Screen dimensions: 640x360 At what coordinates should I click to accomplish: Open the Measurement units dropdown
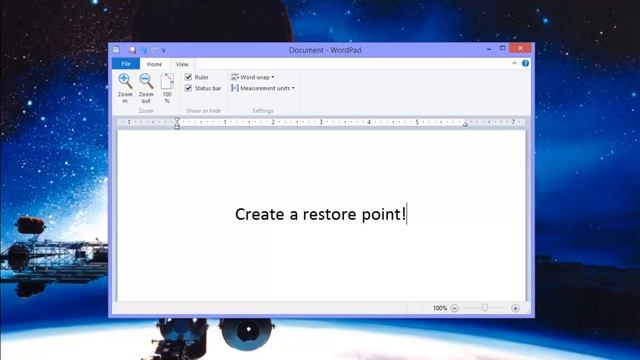pyautogui.click(x=263, y=88)
